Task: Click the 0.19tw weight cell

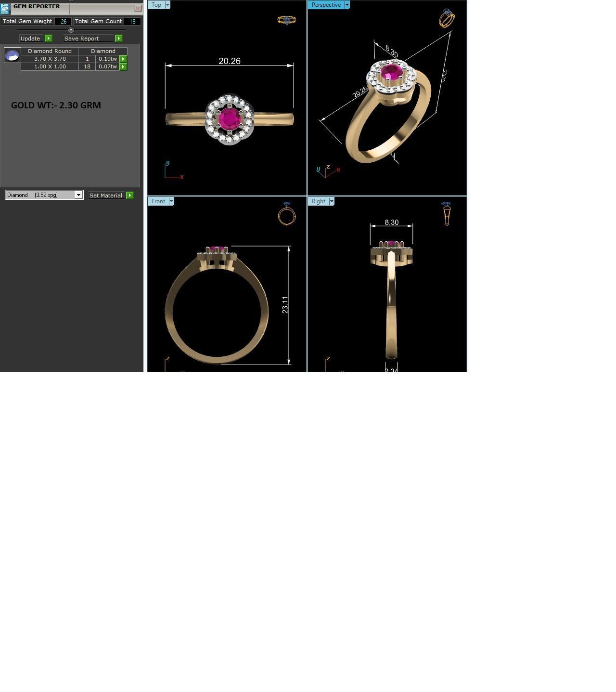Action: (x=107, y=59)
